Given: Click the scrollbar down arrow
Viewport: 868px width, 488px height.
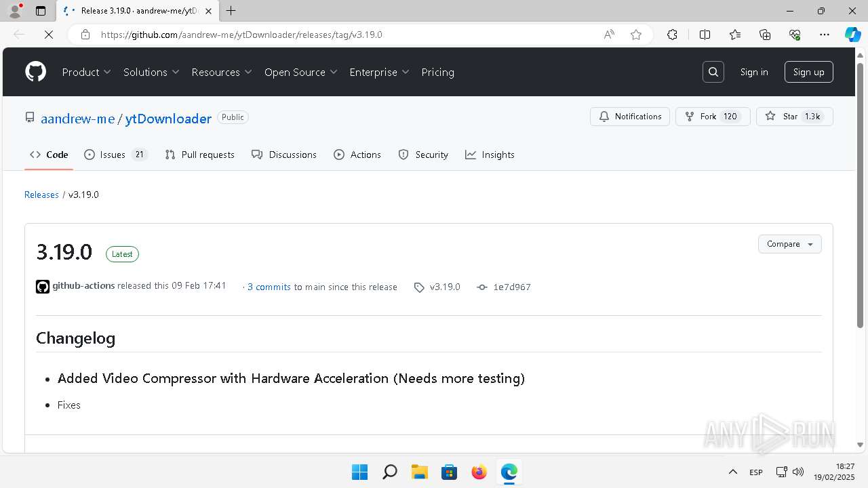Looking at the screenshot, I should point(861,445).
